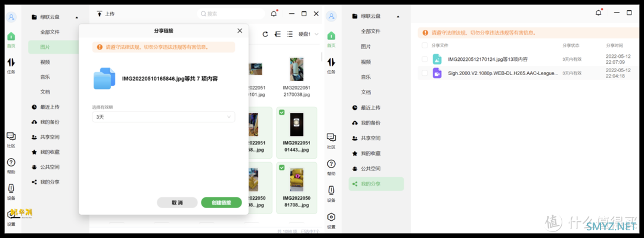The image size is (644, 238).
Task: Click the blue folder icon in share dialog
Action: pyautogui.click(x=104, y=78)
